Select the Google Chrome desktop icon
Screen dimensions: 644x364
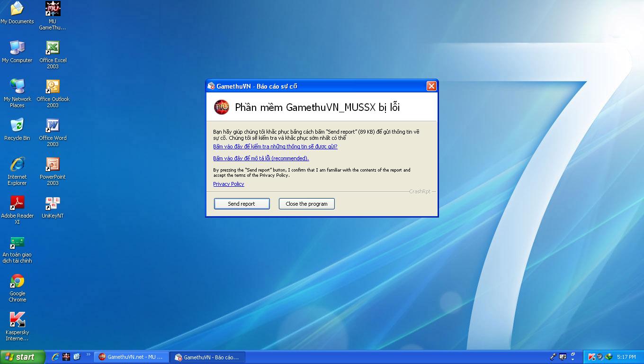point(18,282)
